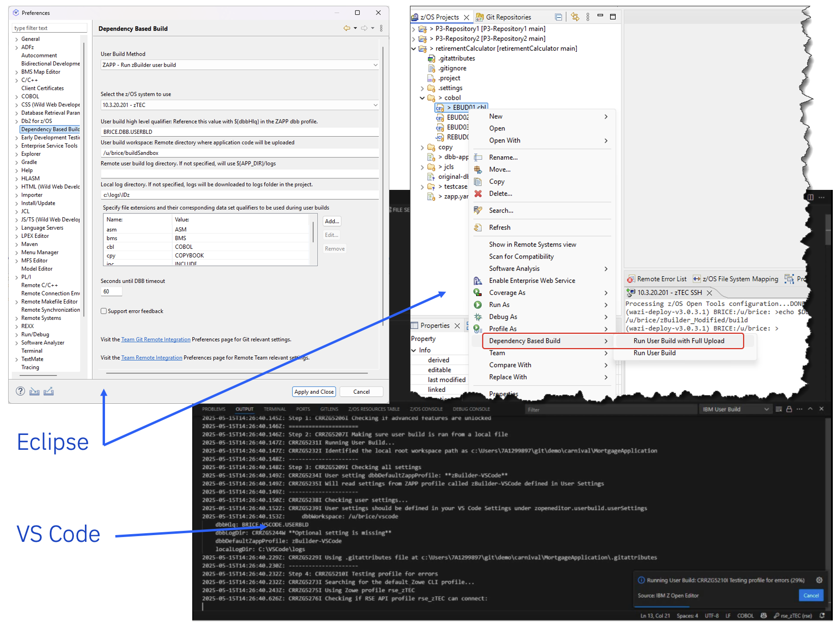Viewport: 840px width, 632px height.
Task: Open Team Git Remote Integration link
Action: click(x=156, y=339)
